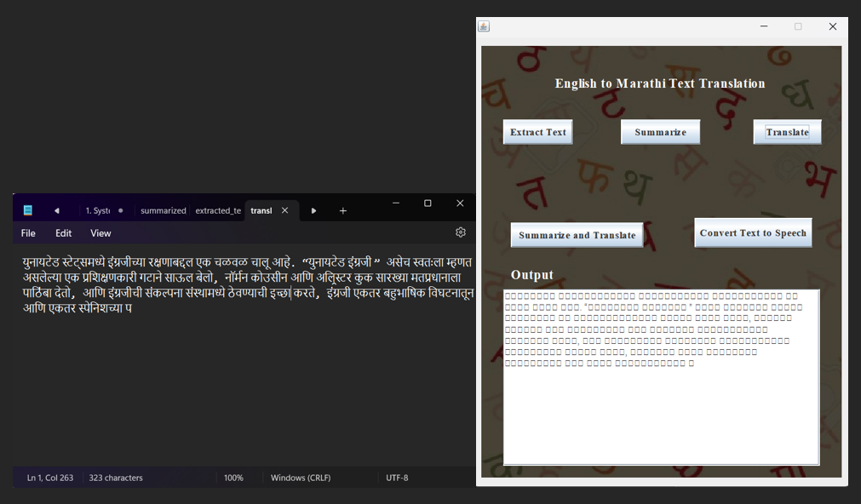Switch to the 'summarized' tab
The image size is (861, 504).
click(163, 210)
